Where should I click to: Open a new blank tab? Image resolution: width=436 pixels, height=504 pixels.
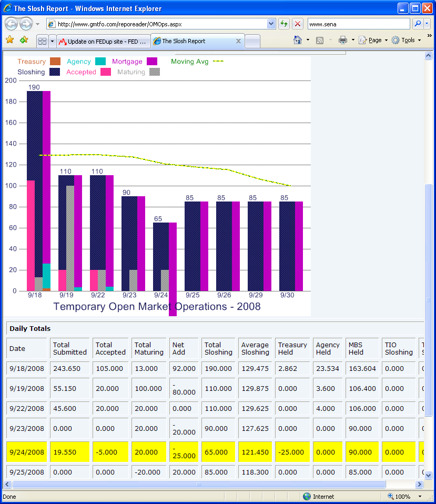(x=252, y=41)
